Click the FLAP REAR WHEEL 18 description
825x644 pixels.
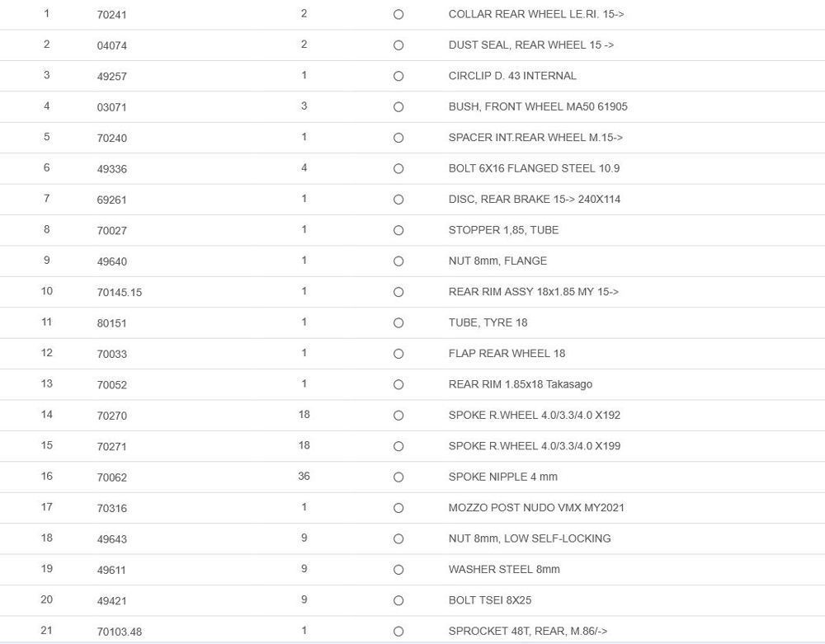tap(507, 354)
